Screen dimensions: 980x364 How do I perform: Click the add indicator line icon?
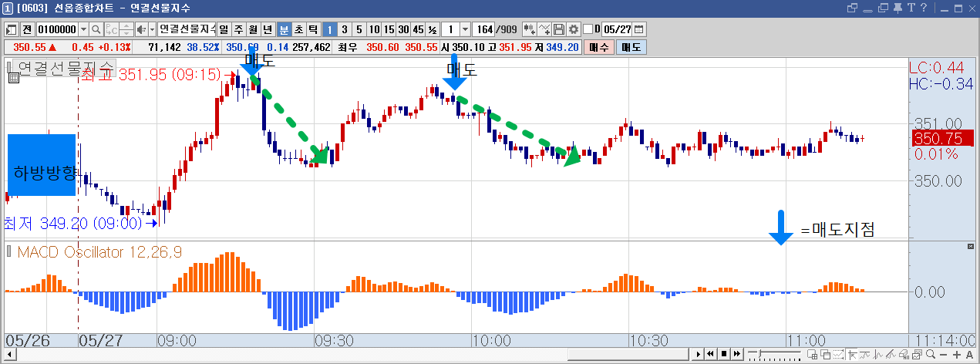[545, 29]
